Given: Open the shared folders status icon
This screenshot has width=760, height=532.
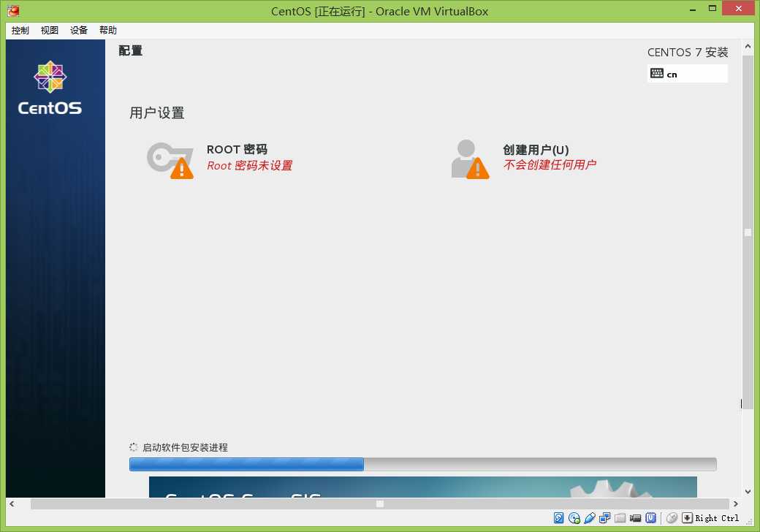Looking at the screenshot, I should pyautogui.click(x=620, y=518).
